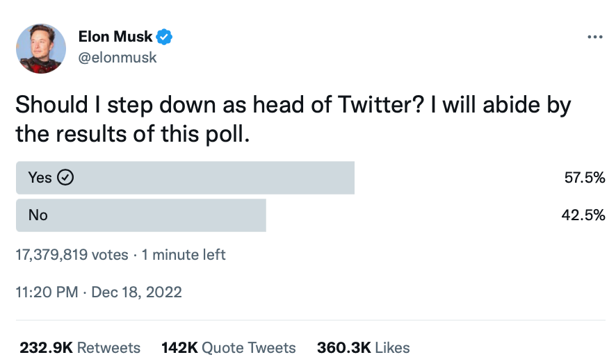
Task: Open the three-dot more options menu
Action: click(x=594, y=38)
